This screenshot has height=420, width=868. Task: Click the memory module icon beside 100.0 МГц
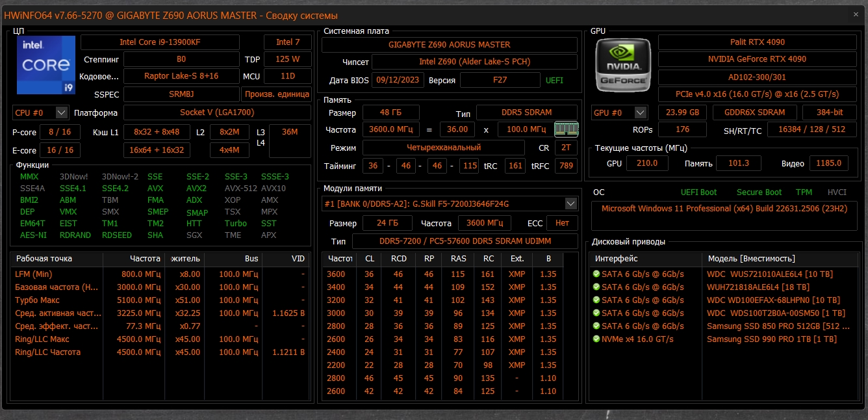[x=567, y=129]
